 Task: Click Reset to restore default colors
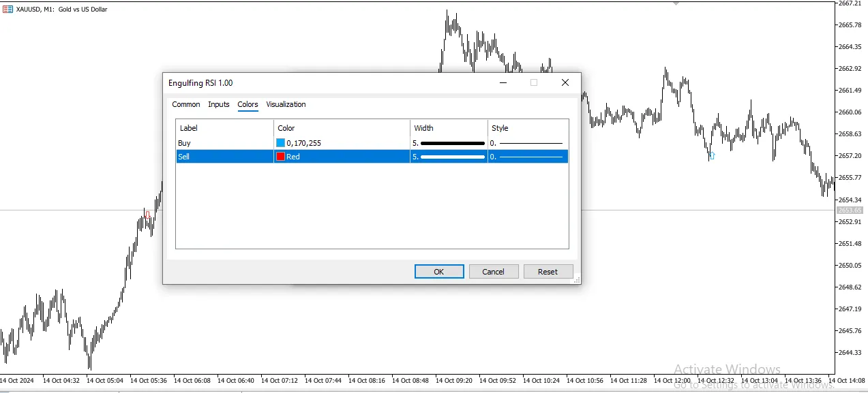click(548, 272)
